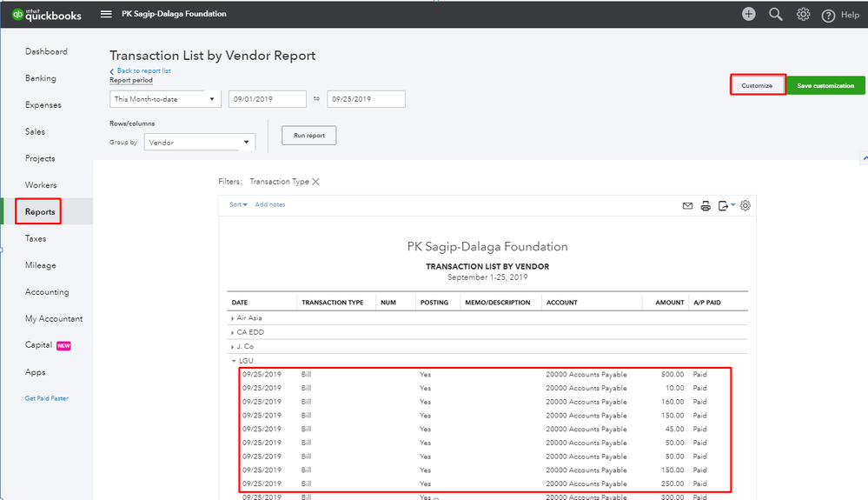The image size is (868, 500).
Task: Click the Customize button
Action: [757, 85]
